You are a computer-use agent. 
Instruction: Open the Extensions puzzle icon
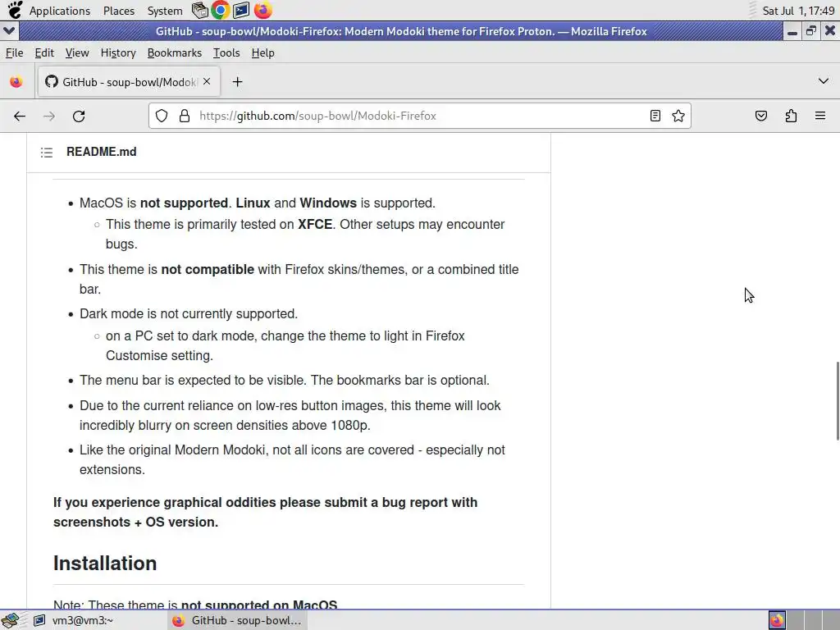(791, 116)
